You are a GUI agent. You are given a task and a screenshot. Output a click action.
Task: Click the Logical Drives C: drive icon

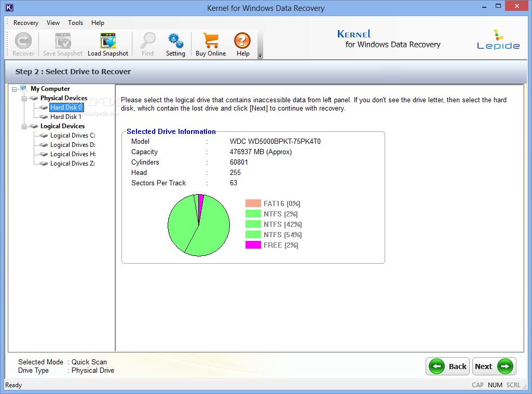[x=44, y=135]
